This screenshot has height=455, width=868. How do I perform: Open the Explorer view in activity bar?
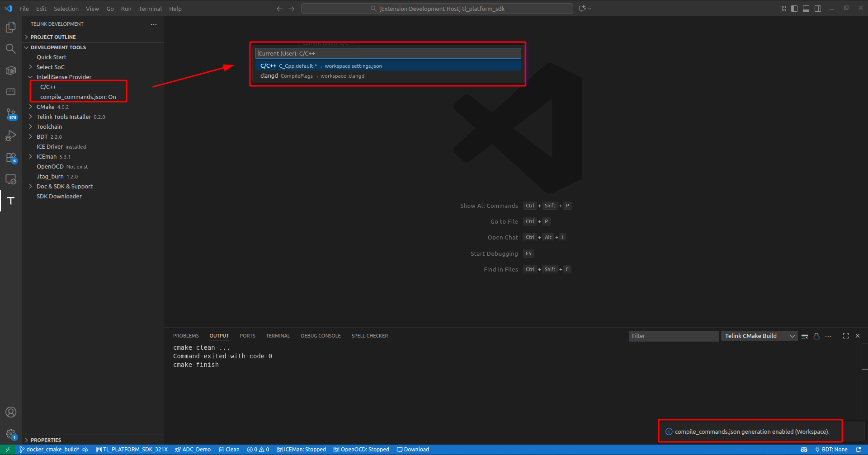(11, 27)
